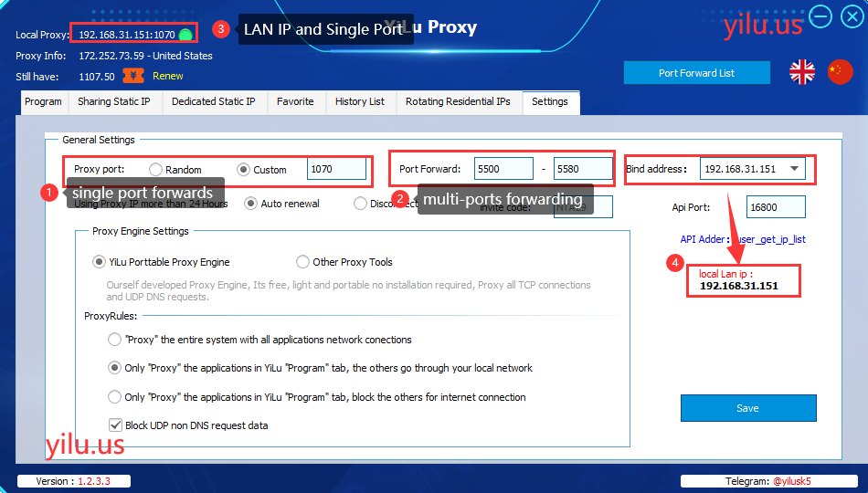Click the custom proxy port field 1070
The image size is (868, 493).
336,169
